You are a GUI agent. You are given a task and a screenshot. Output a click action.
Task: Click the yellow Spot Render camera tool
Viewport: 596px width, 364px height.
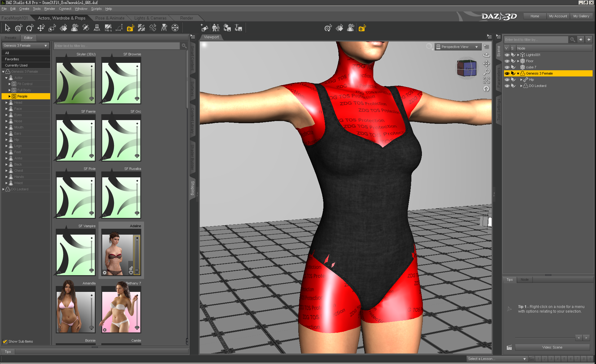[x=130, y=28]
